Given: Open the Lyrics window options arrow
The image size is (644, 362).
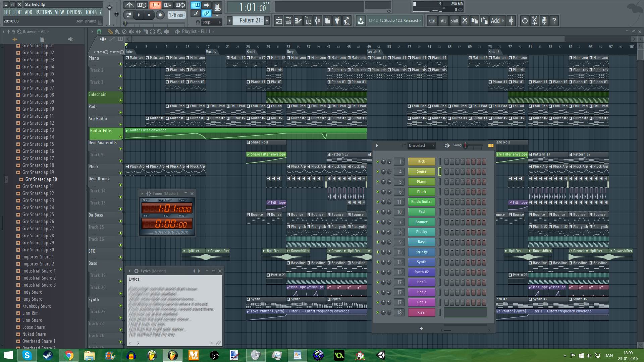Looking at the screenshot, I should tap(130, 271).
